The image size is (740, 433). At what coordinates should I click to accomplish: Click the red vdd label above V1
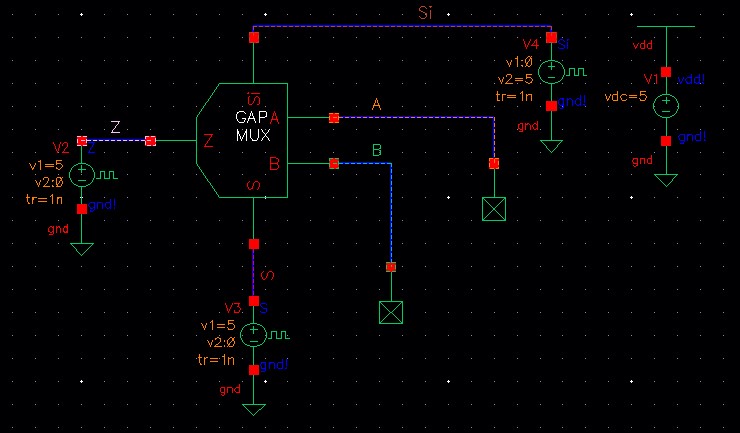point(642,45)
